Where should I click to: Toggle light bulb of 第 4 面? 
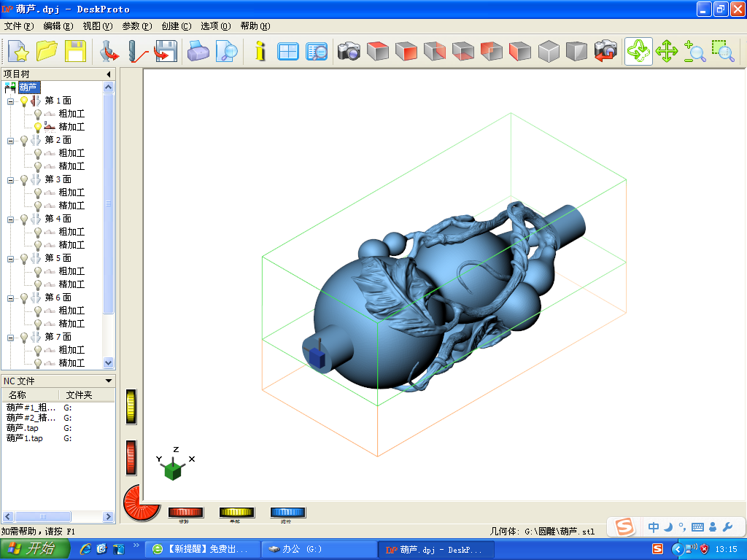pos(24,219)
